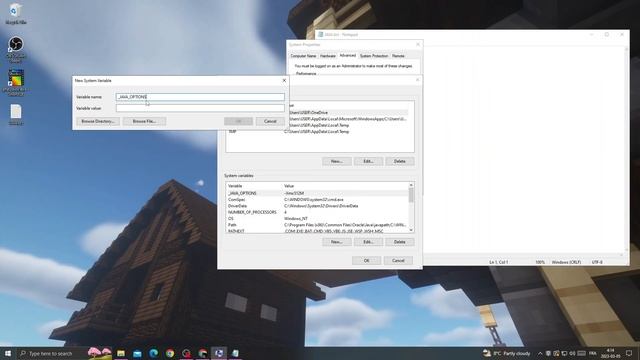Select the DriverData system variable row
640x360 pixels.
click(317, 206)
